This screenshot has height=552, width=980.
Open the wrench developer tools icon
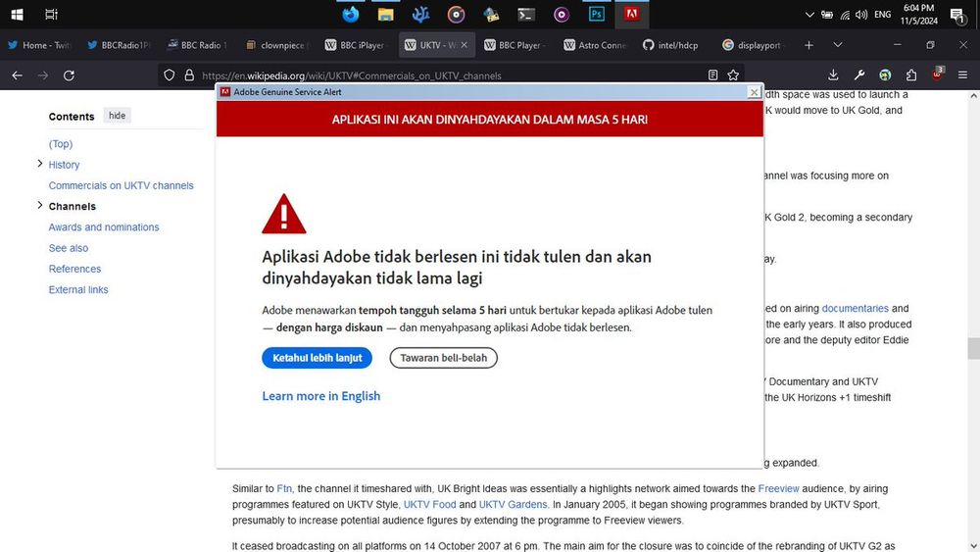pos(859,75)
